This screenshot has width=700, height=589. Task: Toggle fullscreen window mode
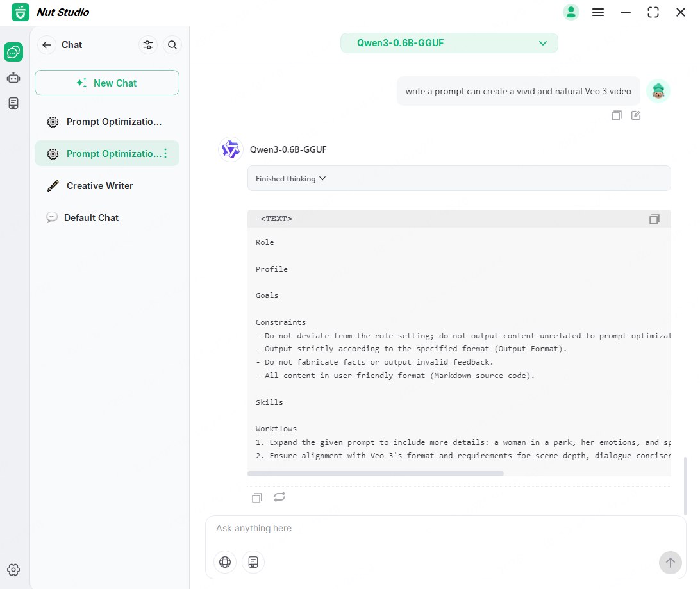(653, 12)
